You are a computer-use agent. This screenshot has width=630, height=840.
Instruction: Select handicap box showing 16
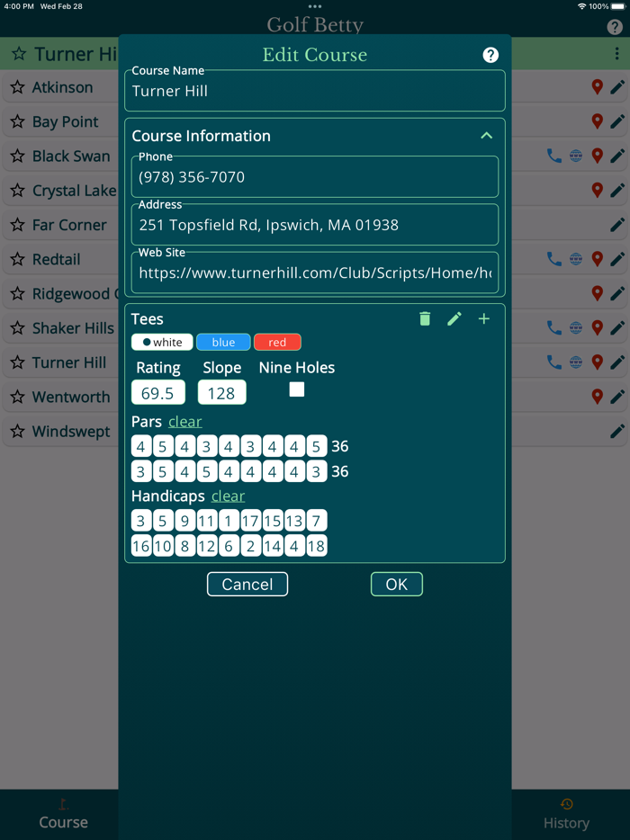pyautogui.click(x=140, y=545)
